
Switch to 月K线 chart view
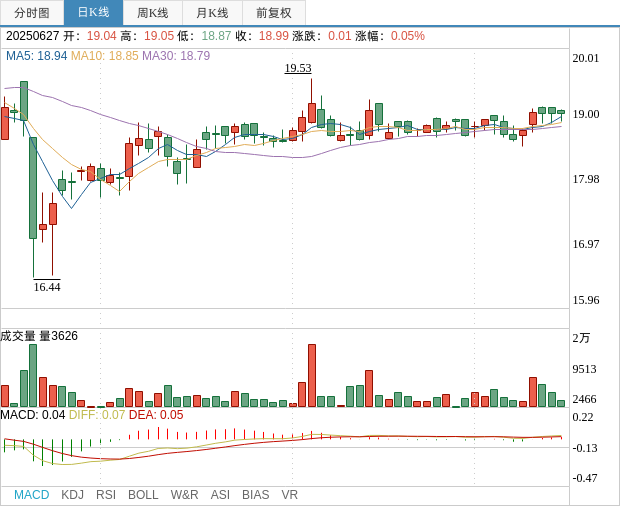tap(212, 13)
